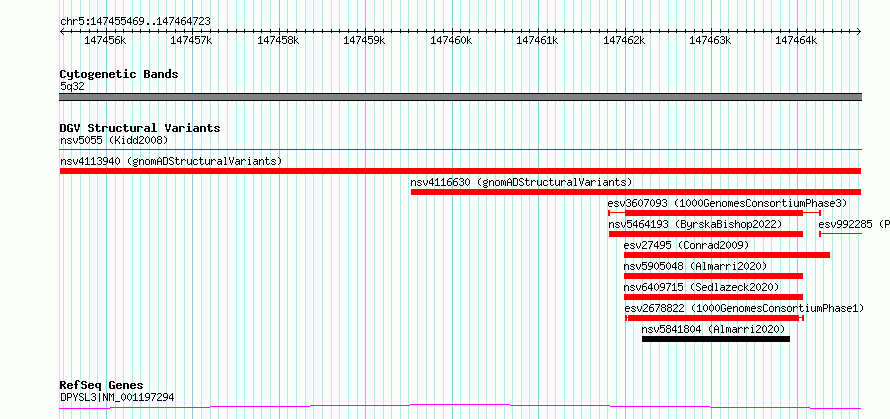Click the red nsv6409715 variant bar
The image size is (890, 419).
tap(713, 297)
